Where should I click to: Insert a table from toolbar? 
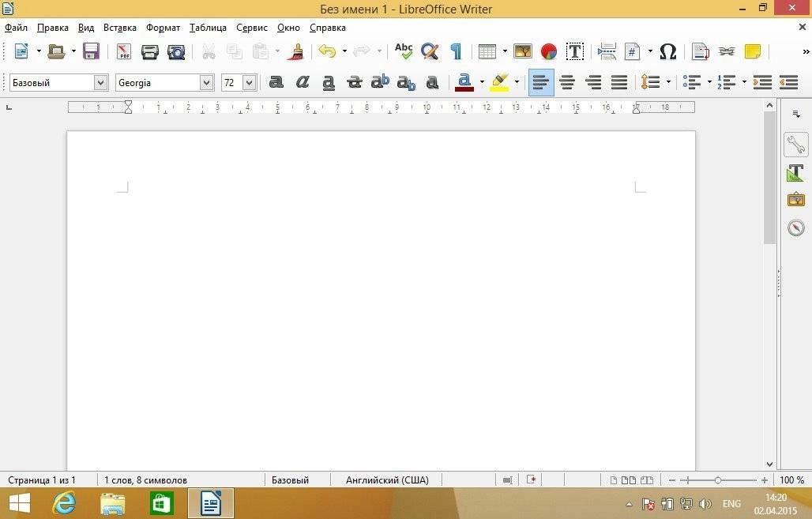click(487, 51)
